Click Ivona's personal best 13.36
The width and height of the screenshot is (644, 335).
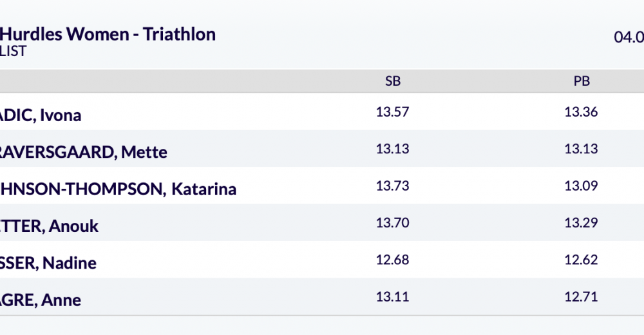pos(582,112)
